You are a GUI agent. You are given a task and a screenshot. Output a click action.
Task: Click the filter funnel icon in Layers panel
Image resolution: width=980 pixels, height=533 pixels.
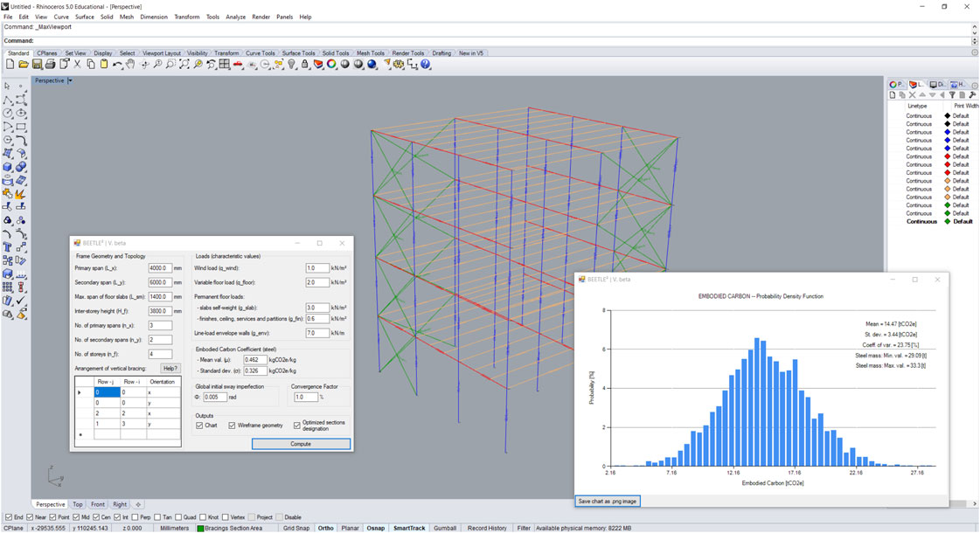pos(952,95)
